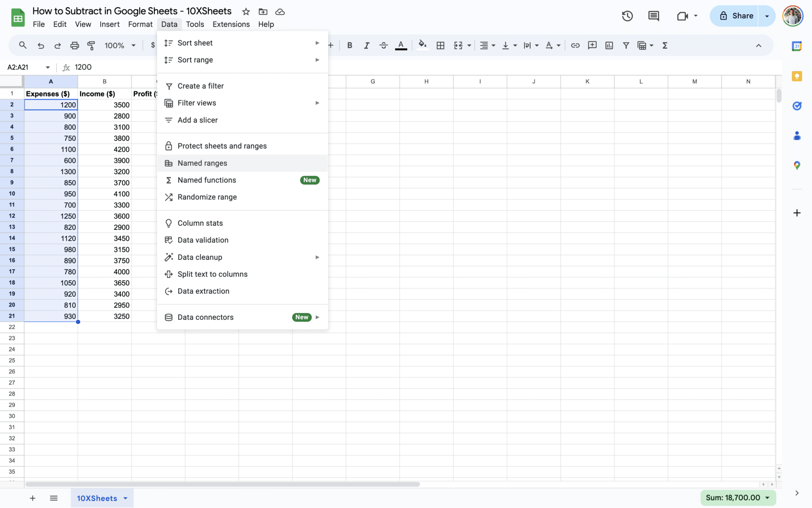Screen dimensions: 812x508
Task: Open the Google account avatar
Action: click(x=793, y=16)
